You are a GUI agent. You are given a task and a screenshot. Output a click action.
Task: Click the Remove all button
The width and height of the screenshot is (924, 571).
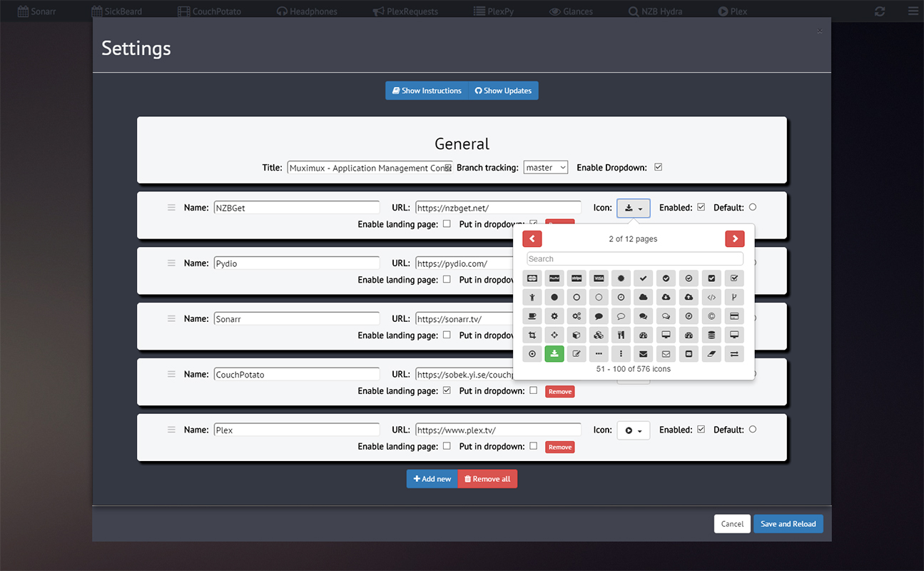(487, 479)
